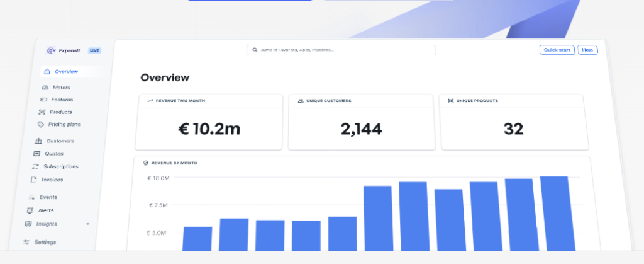The width and height of the screenshot is (644, 264).
Task: Click the € 7.5M axis label
Action: pos(158,205)
